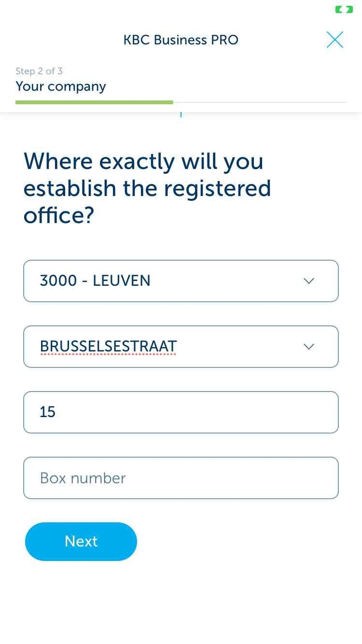Viewport: 362px width, 644px height.
Task: Click the Your company step heading
Action: point(61,87)
